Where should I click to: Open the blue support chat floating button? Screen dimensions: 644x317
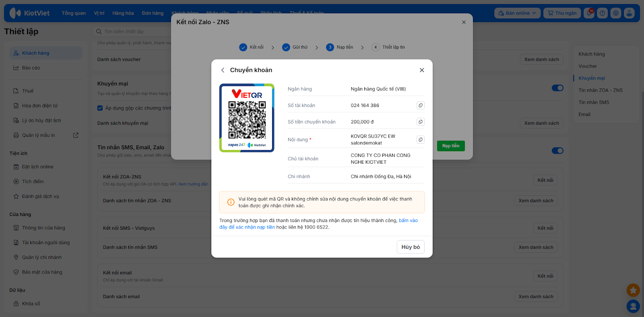(633, 306)
